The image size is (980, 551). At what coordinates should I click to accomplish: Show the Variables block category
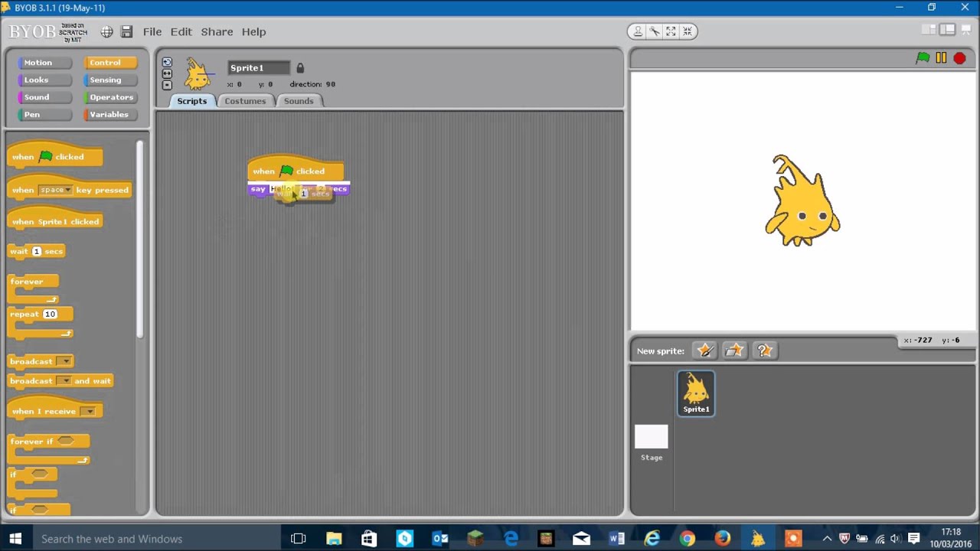(x=109, y=114)
